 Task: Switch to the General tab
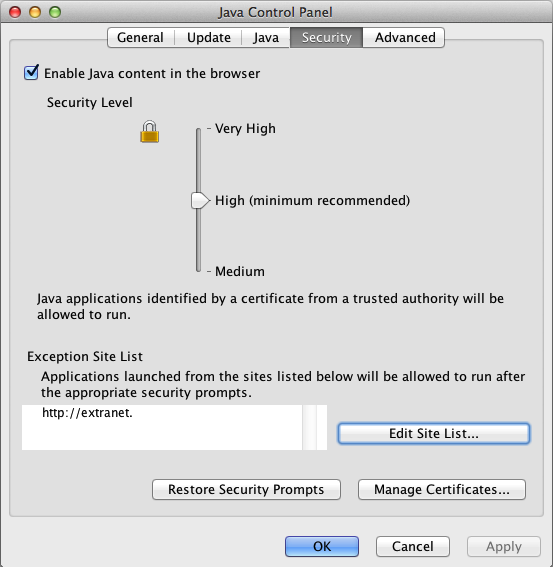[x=141, y=38]
